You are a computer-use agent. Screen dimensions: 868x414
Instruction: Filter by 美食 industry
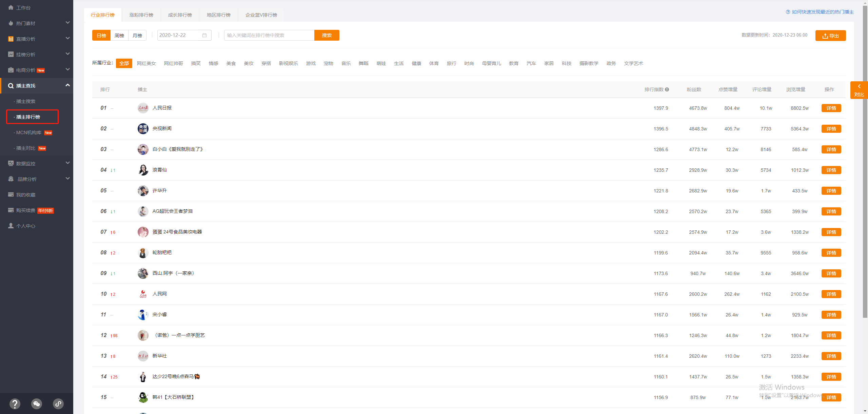231,63
